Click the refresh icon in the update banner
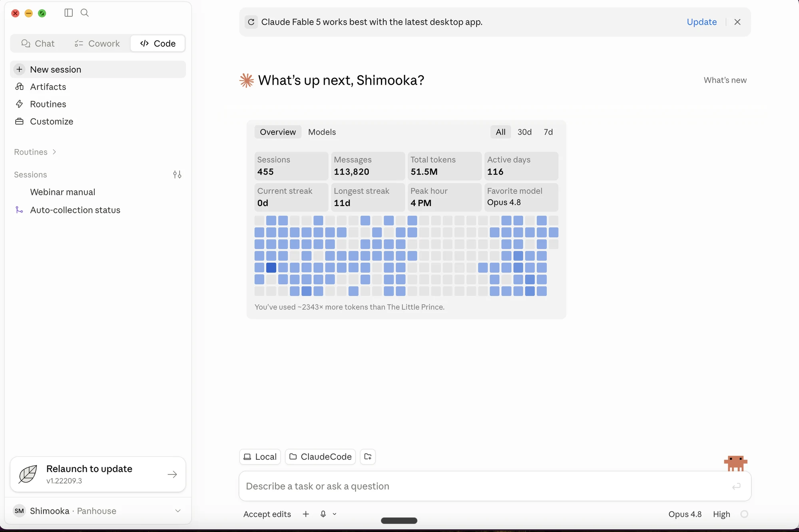The image size is (799, 532). pos(251,22)
